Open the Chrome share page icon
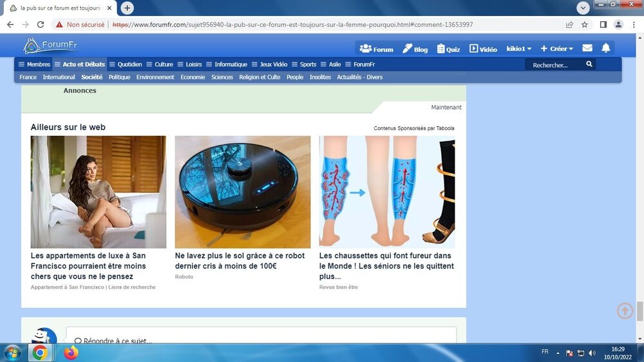The height and width of the screenshot is (362, 644). (569, 24)
